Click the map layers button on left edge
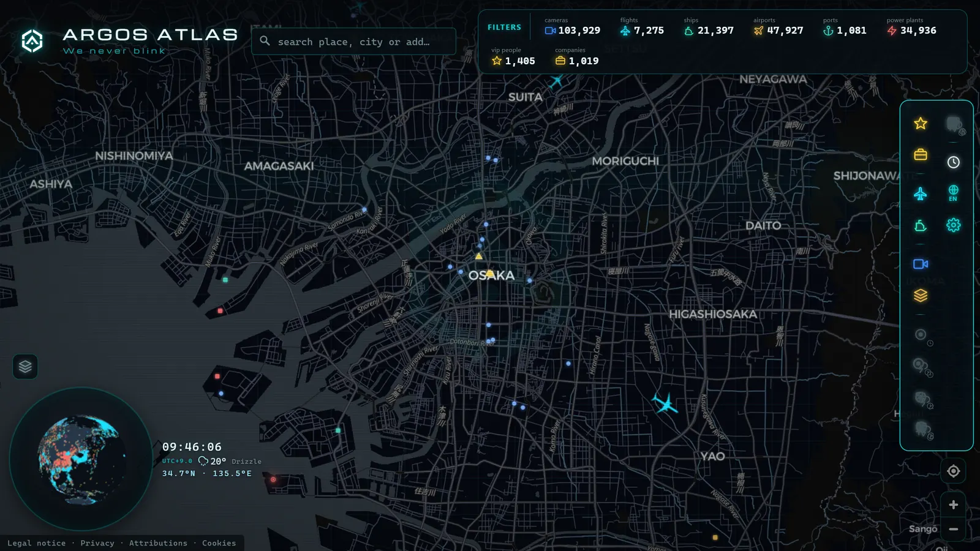 [25, 367]
